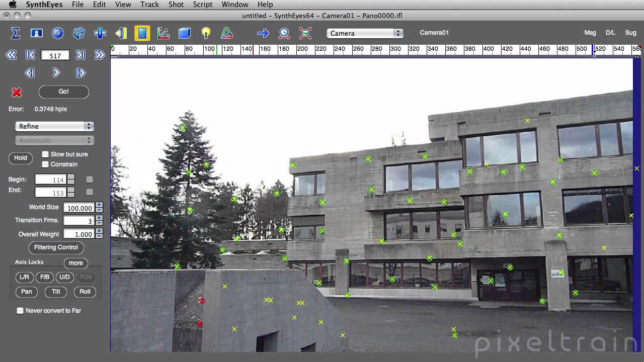The image size is (644, 362).
Task: Open the Script menu
Action: coord(203,5)
